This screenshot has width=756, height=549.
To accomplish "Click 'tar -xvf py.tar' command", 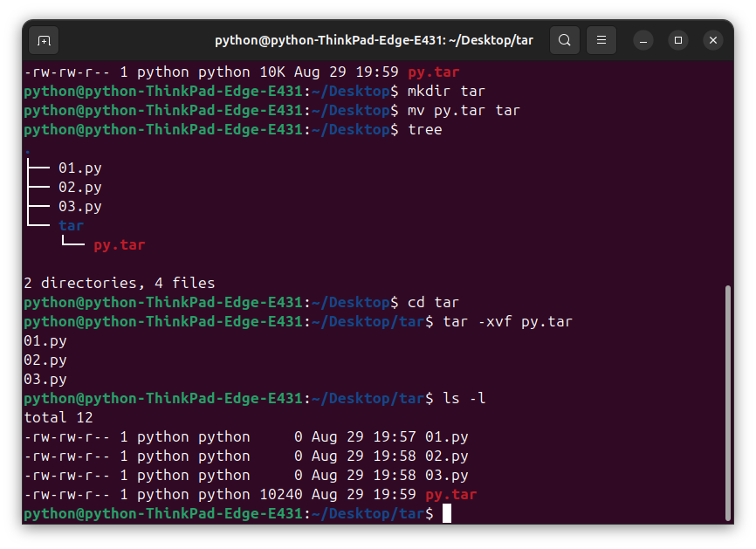I will pyautogui.click(x=508, y=321).
